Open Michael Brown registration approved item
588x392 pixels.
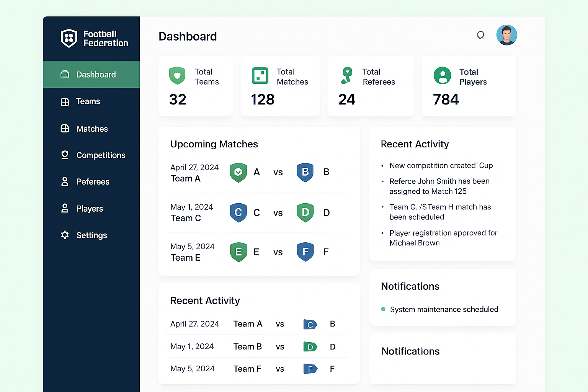(443, 238)
